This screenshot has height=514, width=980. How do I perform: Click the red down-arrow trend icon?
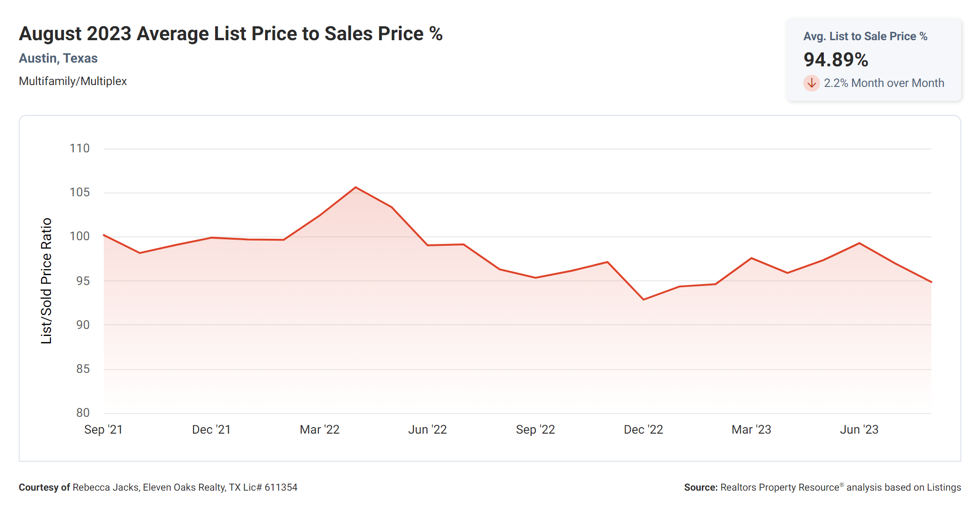(811, 83)
